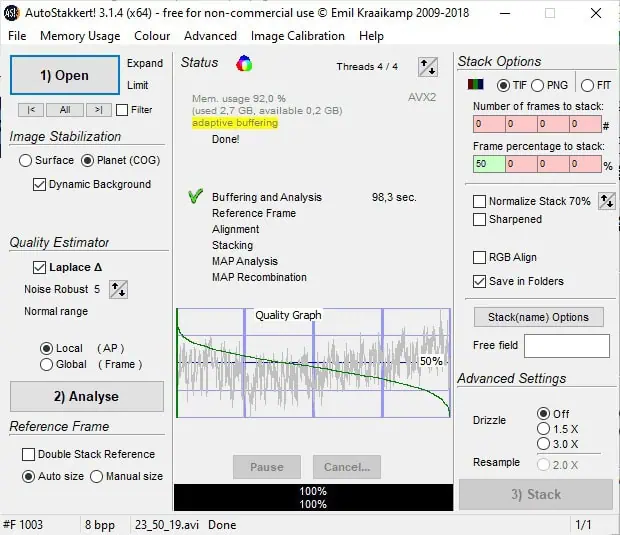Open the Advanced menu
620x535 pixels.
(210, 36)
